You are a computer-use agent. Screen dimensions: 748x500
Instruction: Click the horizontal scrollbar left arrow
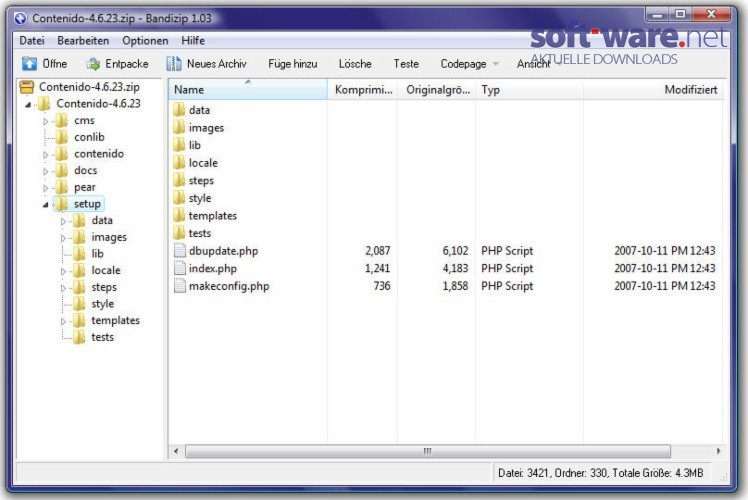pyautogui.click(x=176, y=451)
